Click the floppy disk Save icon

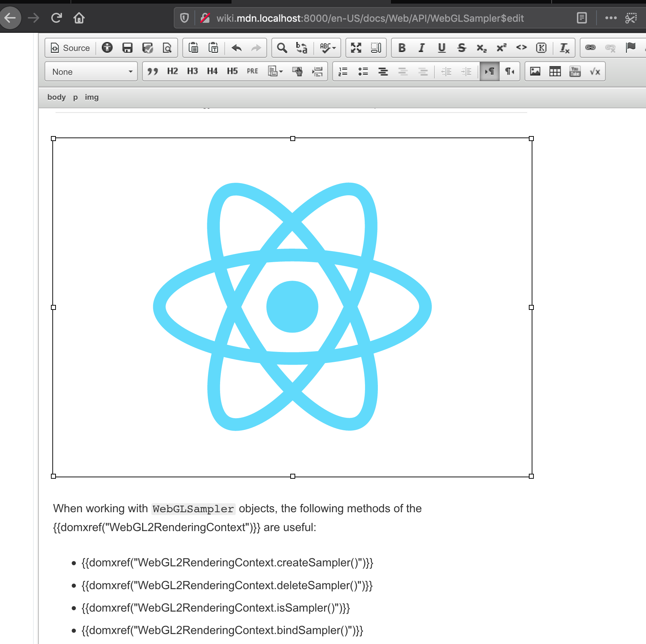pos(127,48)
